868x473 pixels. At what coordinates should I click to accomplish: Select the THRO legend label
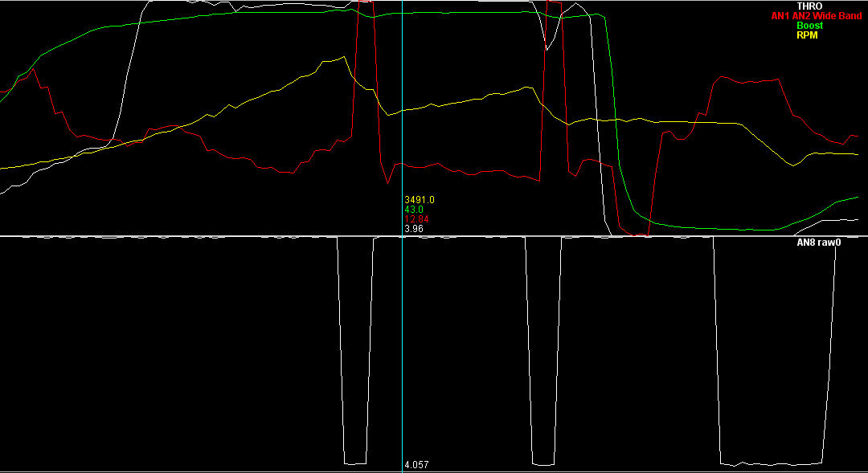click(x=809, y=6)
